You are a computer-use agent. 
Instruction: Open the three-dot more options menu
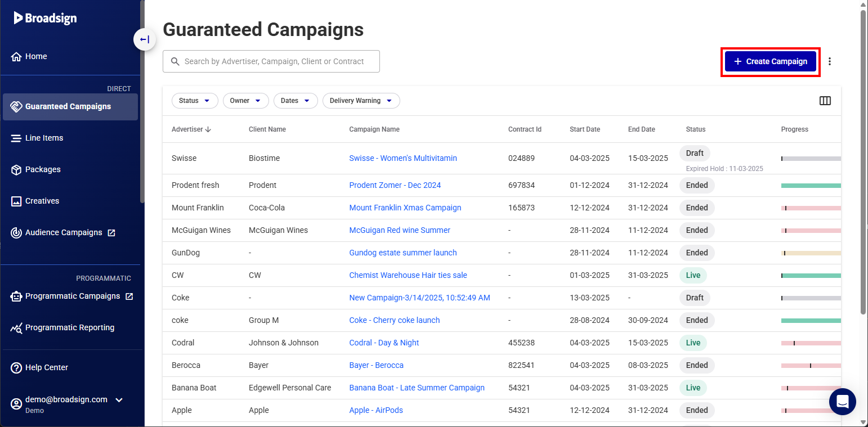[x=829, y=61]
